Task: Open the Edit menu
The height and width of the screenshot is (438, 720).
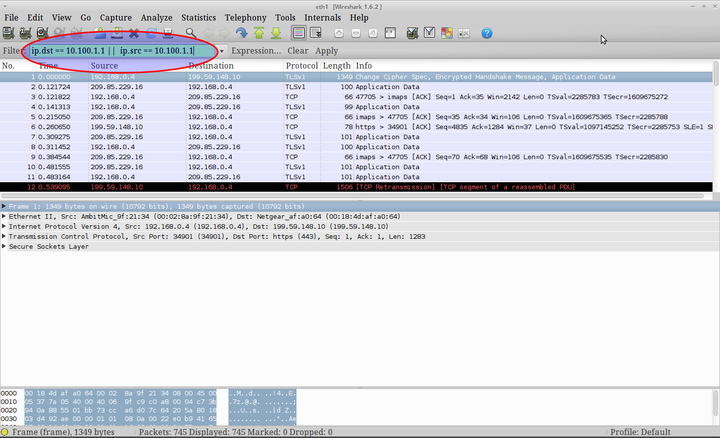Action: tap(35, 17)
